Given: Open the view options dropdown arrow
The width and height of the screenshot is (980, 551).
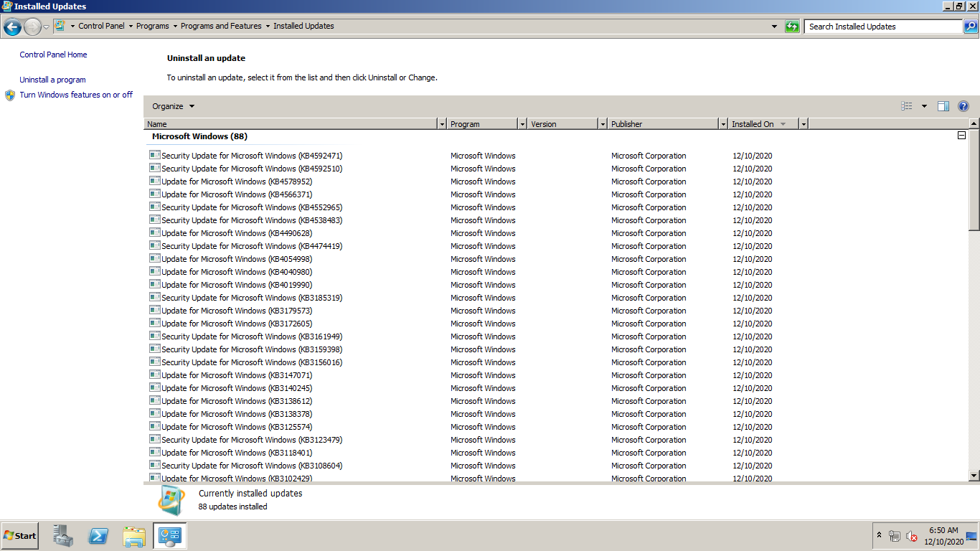Looking at the screenshot, I should click(924, 106).
